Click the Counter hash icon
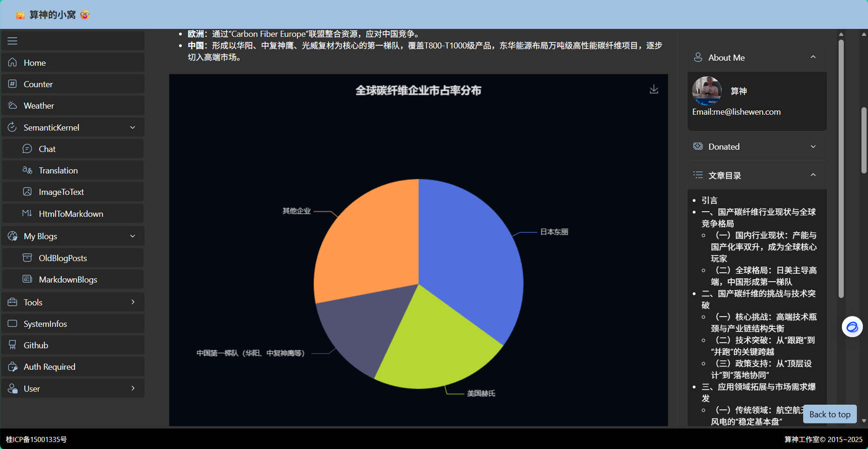This screenshot has height=449, width=868. (13, 84)
